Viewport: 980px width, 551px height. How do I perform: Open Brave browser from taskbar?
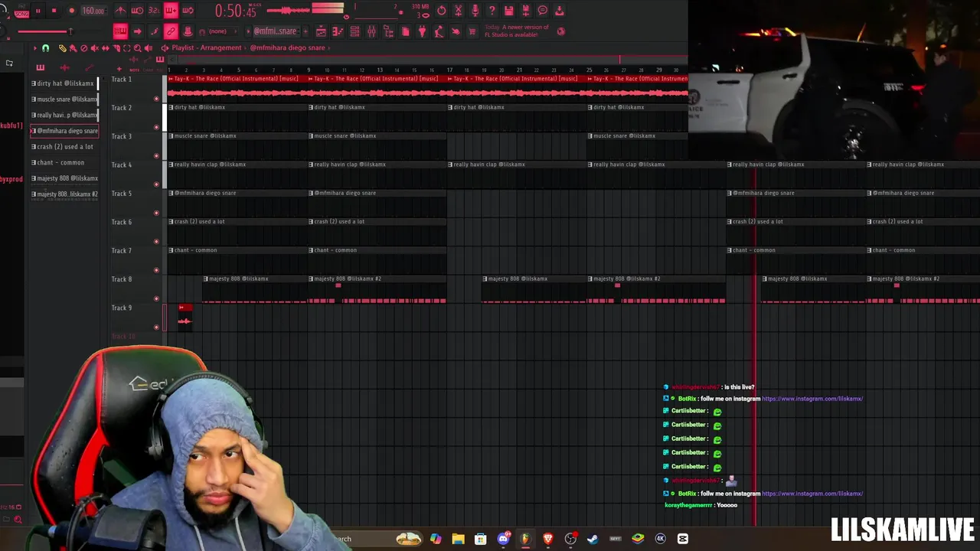(x=548, y=539)
